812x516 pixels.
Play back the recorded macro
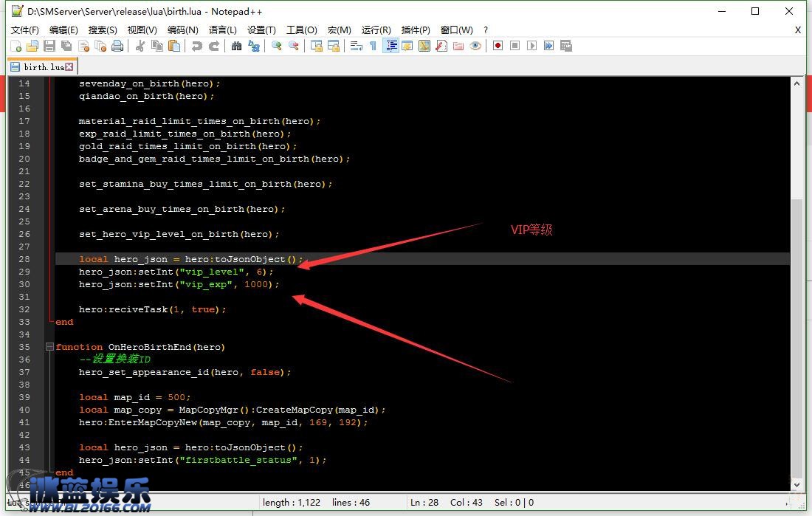point(531,46)
